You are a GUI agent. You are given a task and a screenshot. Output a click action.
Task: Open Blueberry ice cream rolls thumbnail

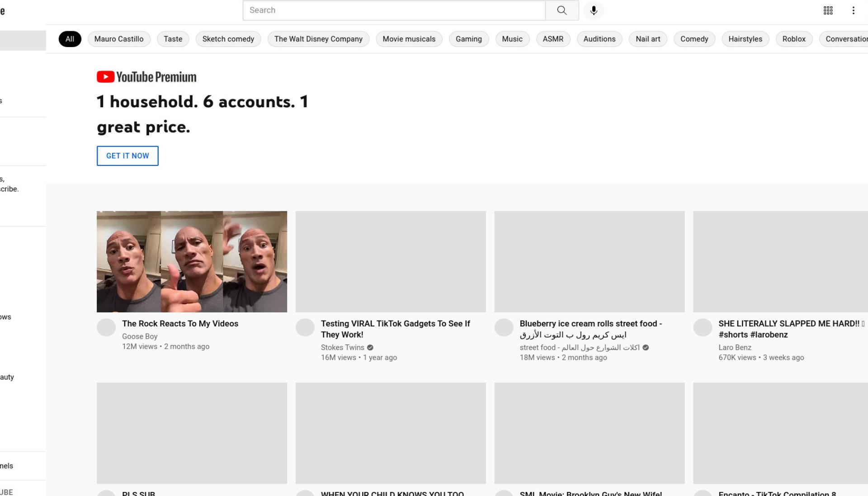coord(590,261)
